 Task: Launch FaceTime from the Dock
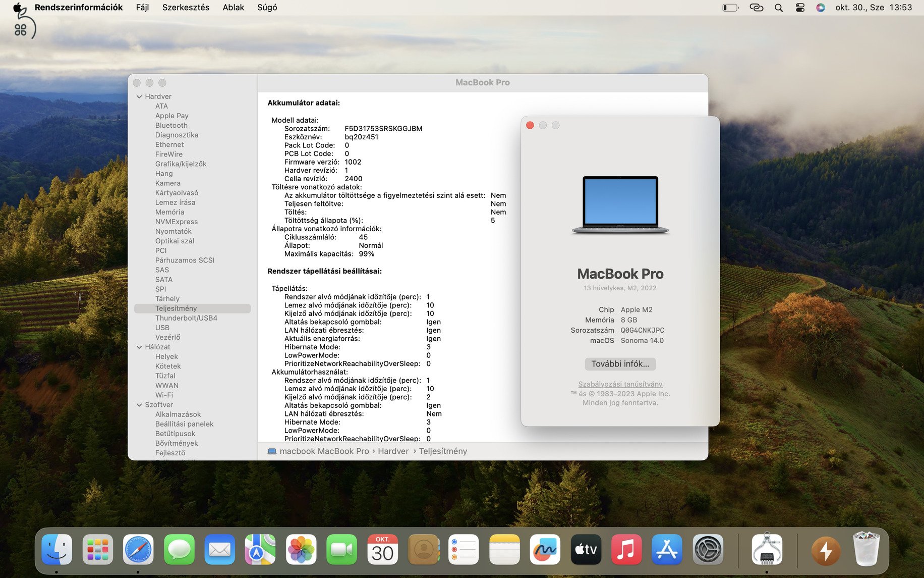tap(342, 549)
